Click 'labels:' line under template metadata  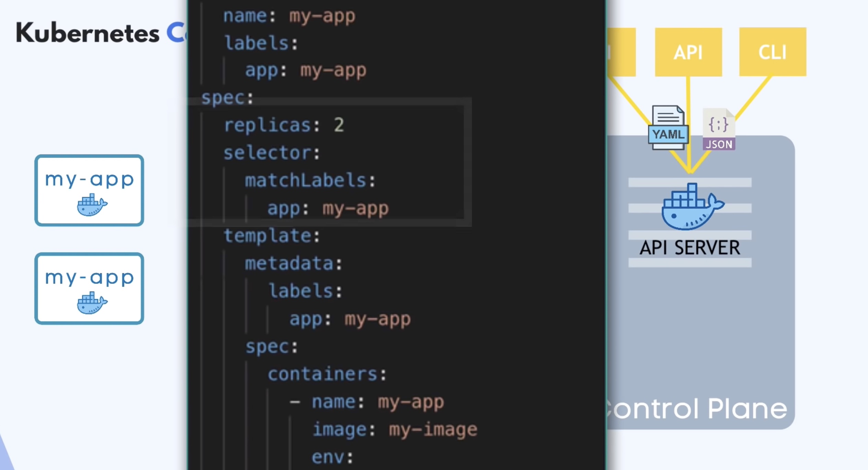306,291
